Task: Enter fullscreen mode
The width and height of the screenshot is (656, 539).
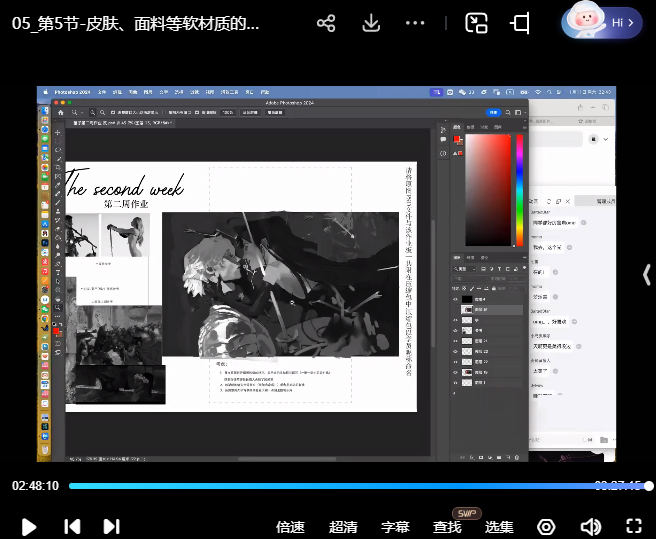Action: point(633,526)
